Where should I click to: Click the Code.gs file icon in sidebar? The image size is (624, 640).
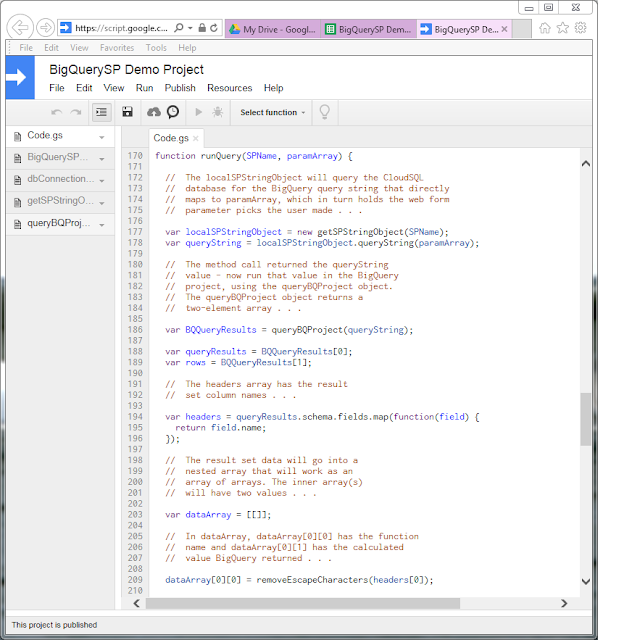click(x=18, y=136)
